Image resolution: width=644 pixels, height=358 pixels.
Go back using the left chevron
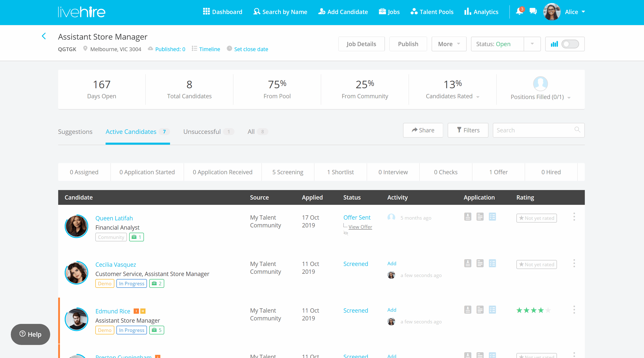44,36
